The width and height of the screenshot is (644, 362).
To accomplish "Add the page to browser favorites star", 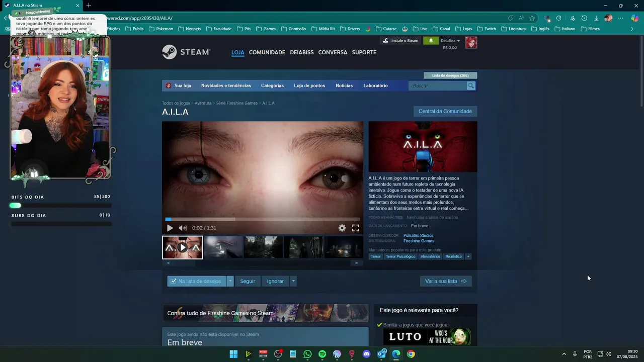I will [532, 18].
